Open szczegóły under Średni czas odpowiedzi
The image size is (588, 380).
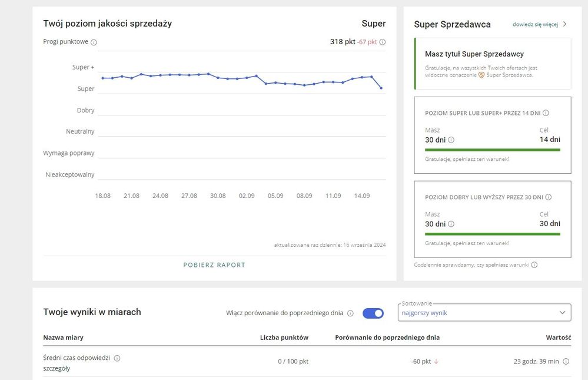click(55, 369)
